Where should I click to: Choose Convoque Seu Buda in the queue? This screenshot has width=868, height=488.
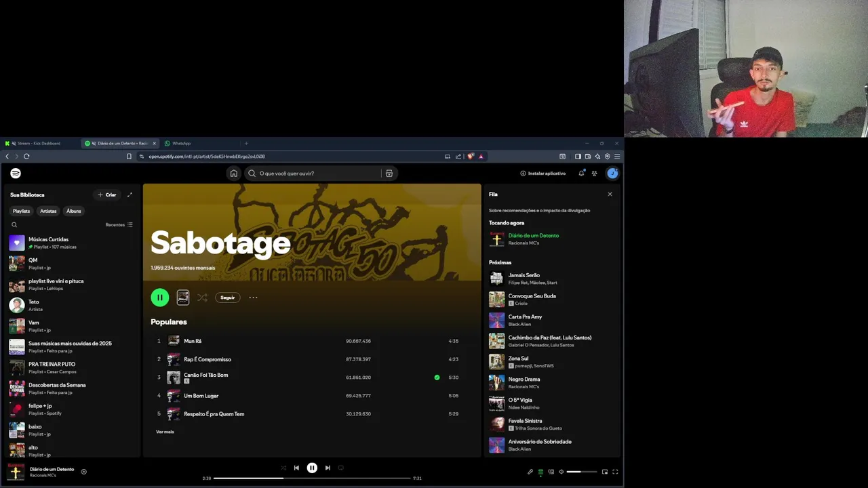point(553,300)
